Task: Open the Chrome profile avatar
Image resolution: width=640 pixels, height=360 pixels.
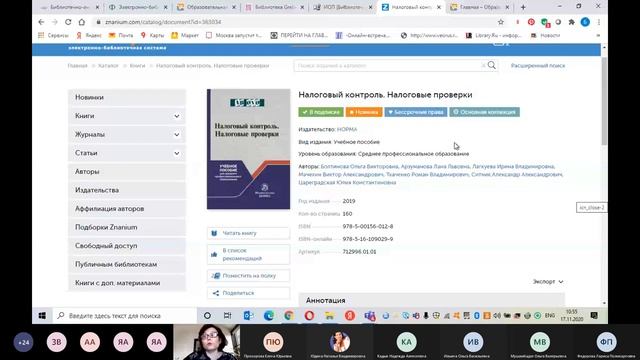Action: [x=585, y=22]
